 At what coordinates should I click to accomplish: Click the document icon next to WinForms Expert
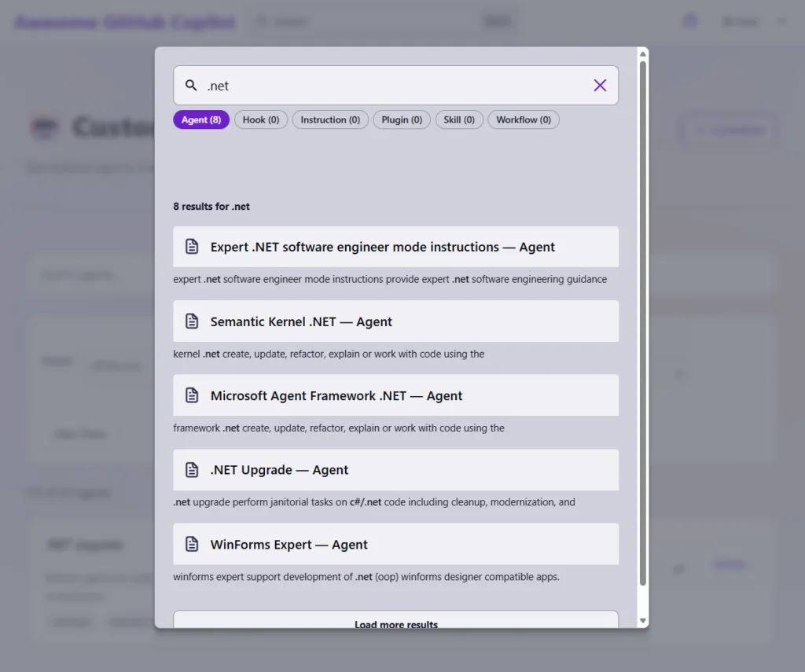tap(191, 544)
